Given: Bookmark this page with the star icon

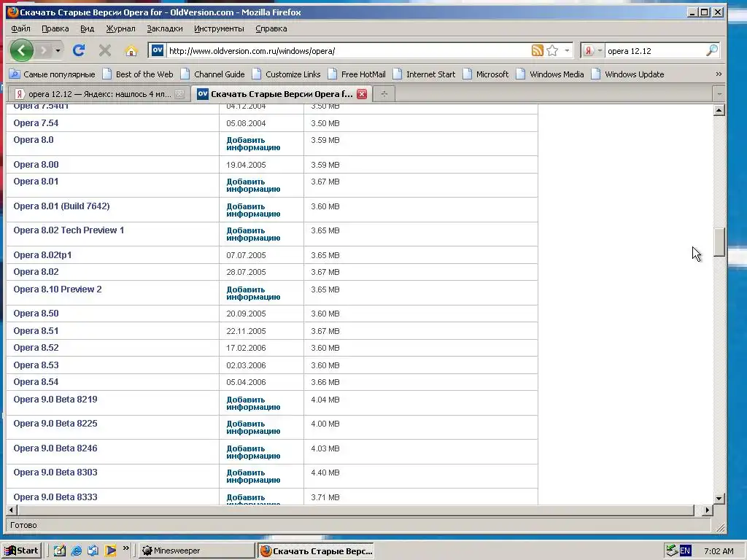Looking at the screenshot, I should (x=552, y=50).
